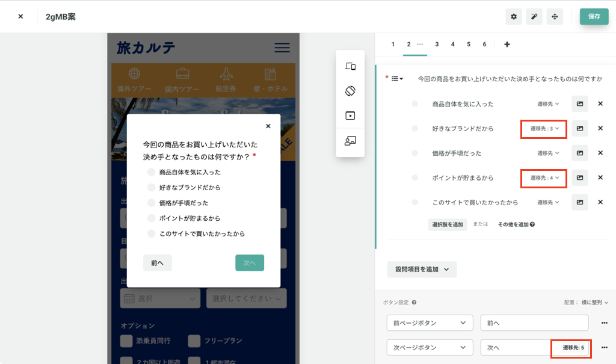This screenshot has height=364, width=616.
Task: Delete the 価格が手頃だった option
Action: coord(600,153)
